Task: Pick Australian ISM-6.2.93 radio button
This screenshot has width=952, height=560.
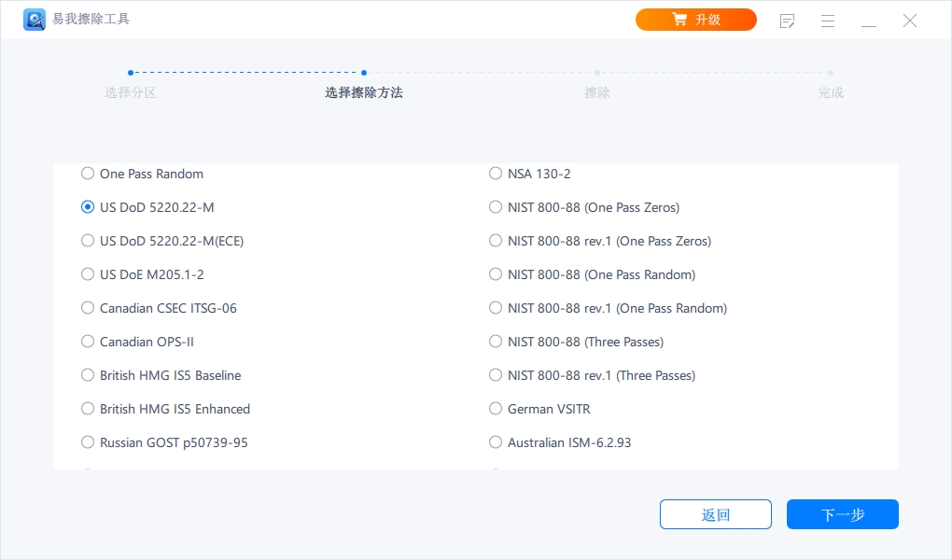Action: [x=496, y=442]
